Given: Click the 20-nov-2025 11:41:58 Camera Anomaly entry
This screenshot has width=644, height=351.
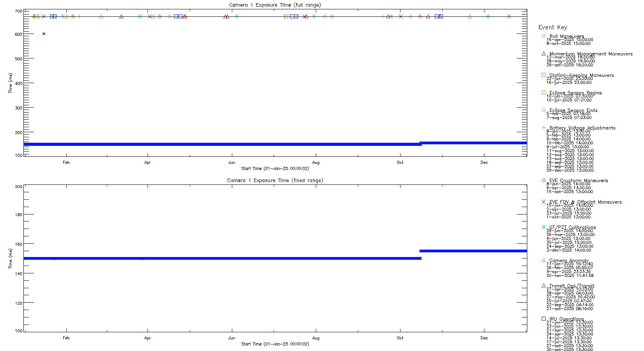Looking at the screenshot, I should (x=569, y=275).
